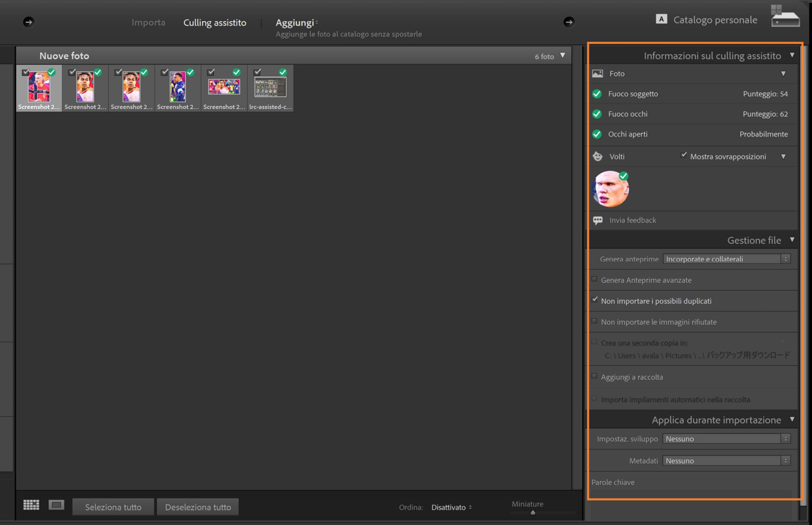
Task: Click the backup path under Crea una seconda copia
Action: (x=697, y=355)
